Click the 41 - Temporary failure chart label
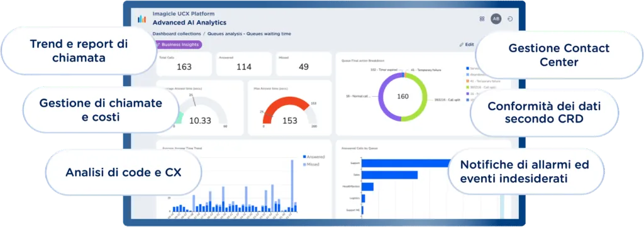The image size is (644, 227). tap(426, 70)
